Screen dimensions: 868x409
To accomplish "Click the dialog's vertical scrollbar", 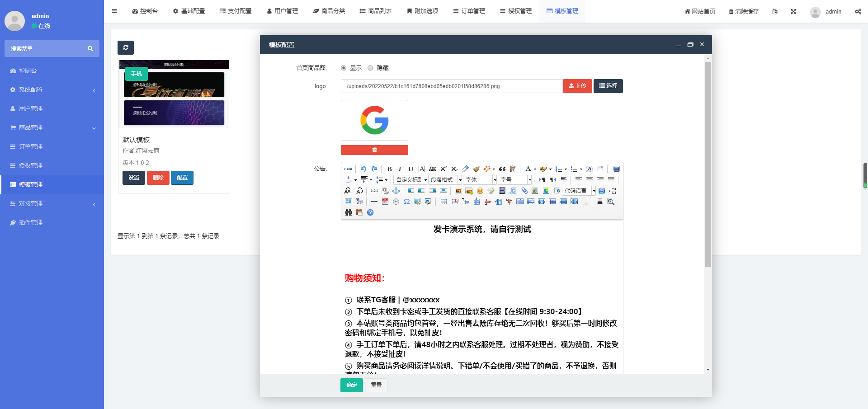I will click(708, 165).
